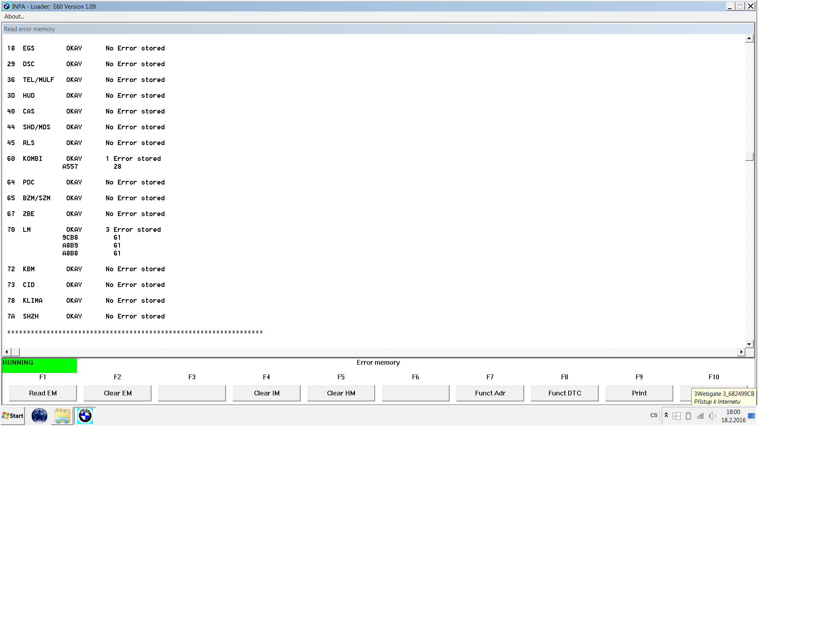
Task: Click the Clear IM button
Action: [x=267, y=393]
